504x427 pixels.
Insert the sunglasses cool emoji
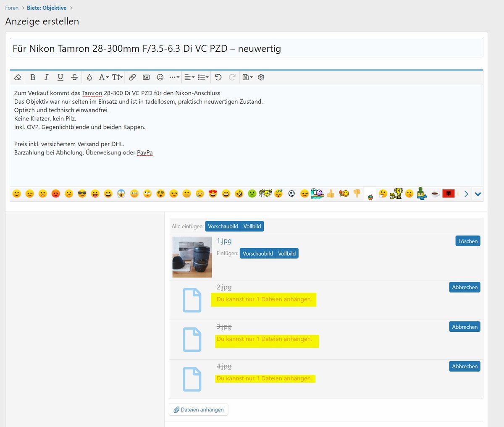82,194
